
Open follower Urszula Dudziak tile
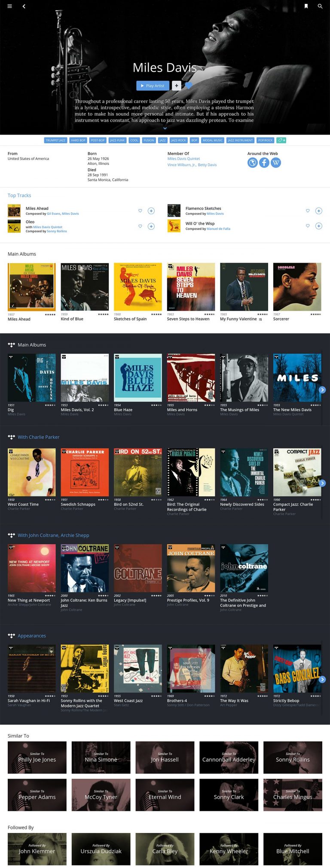point(101,849)
